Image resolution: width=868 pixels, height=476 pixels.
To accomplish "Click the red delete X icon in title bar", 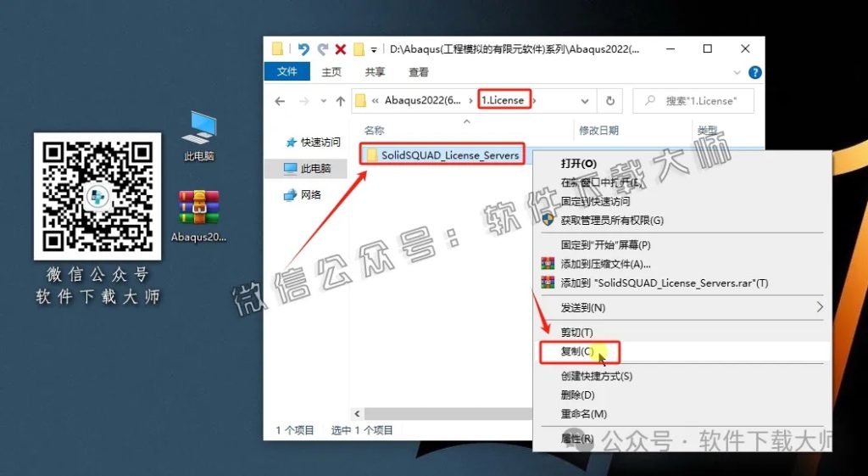I will click(x=341, y=49).
